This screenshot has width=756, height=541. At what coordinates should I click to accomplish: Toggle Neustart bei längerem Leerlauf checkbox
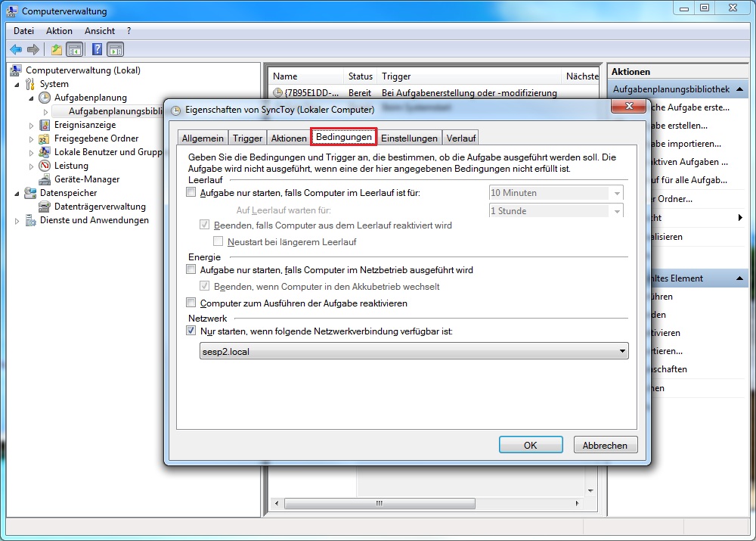[x=218, y=241]
